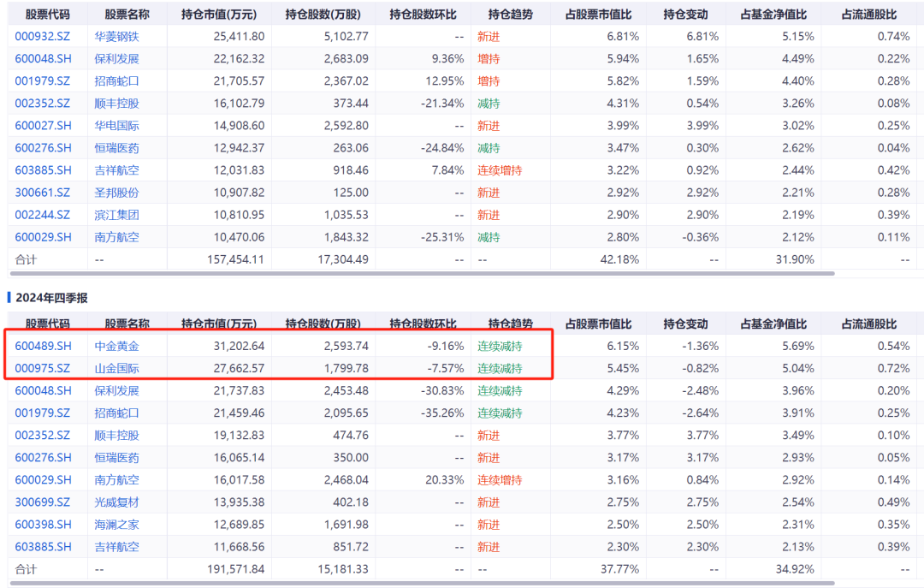Open 山金国际 stock link
The width and height of the screenshot is (924, 588).
click(116, 369)
